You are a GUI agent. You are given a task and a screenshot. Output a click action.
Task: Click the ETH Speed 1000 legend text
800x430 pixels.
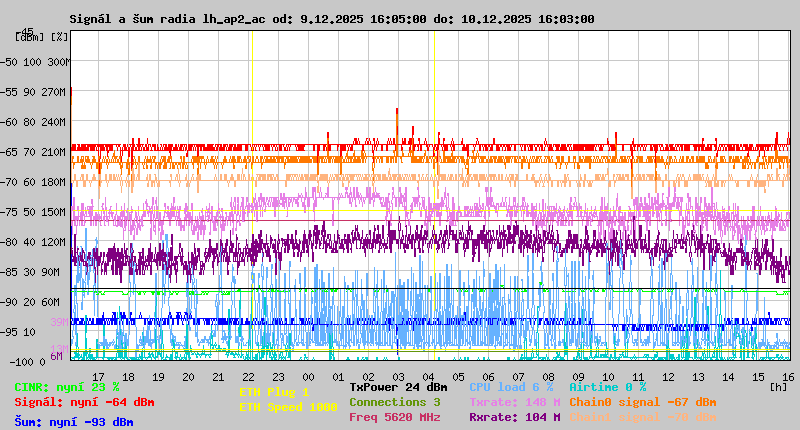pyautogui.click(x=288, y=407)
